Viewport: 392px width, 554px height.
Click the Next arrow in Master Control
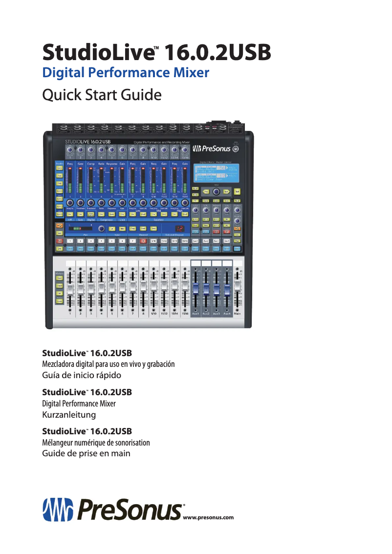(226, 192)
